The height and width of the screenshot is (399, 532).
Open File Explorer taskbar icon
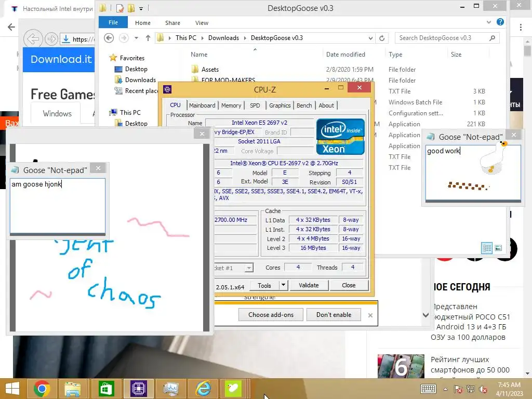73,388
